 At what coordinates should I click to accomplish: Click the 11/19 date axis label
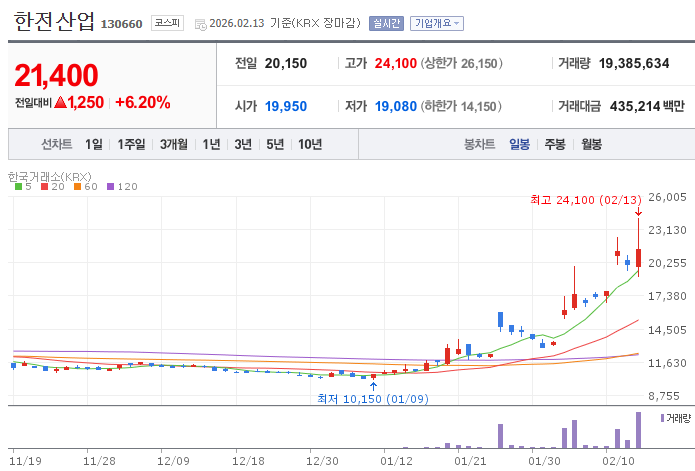pyautogui.click(x=25, y=461)
